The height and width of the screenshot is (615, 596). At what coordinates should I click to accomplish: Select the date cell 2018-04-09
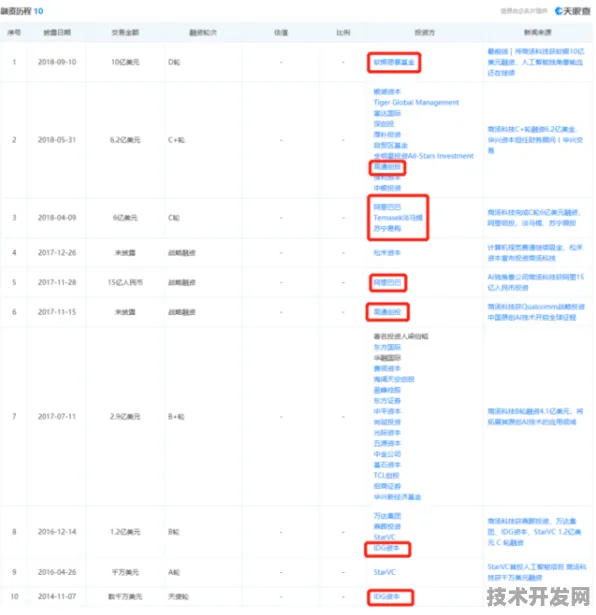57,217
